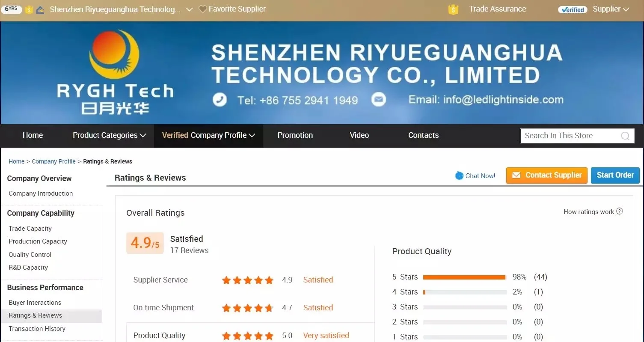Viewport: 644px width, 342px height.
Task: Go to the Promotion tab
Action: (295, 135)
